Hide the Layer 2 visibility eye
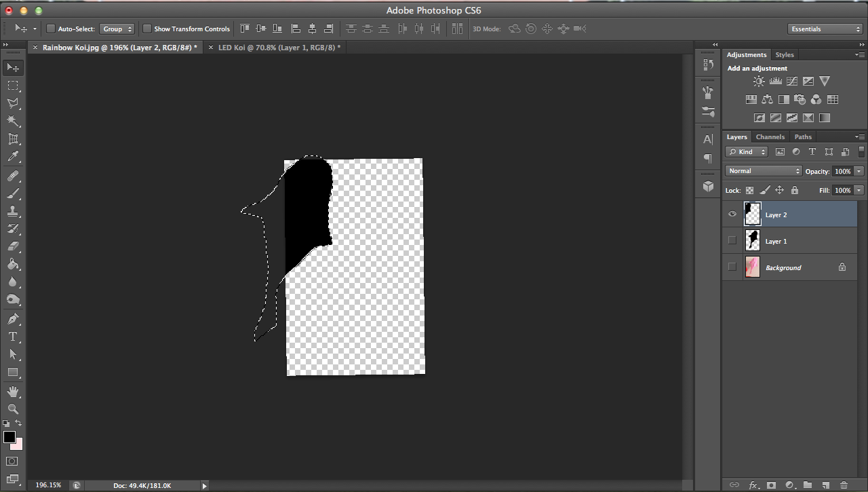The width and height of the screenshot is (868, 492). click(732, 214)
